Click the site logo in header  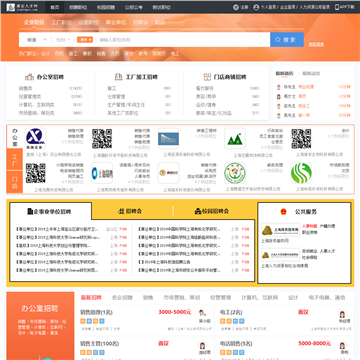(x=22, y=7)
